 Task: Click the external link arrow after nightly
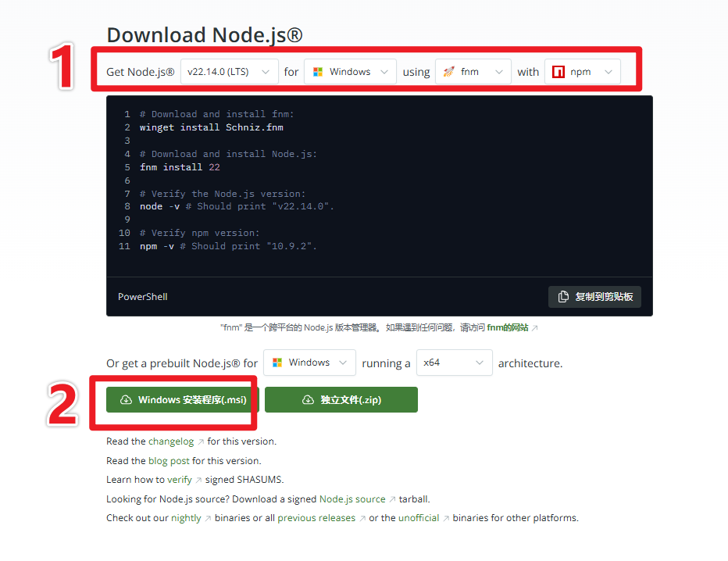208,518
